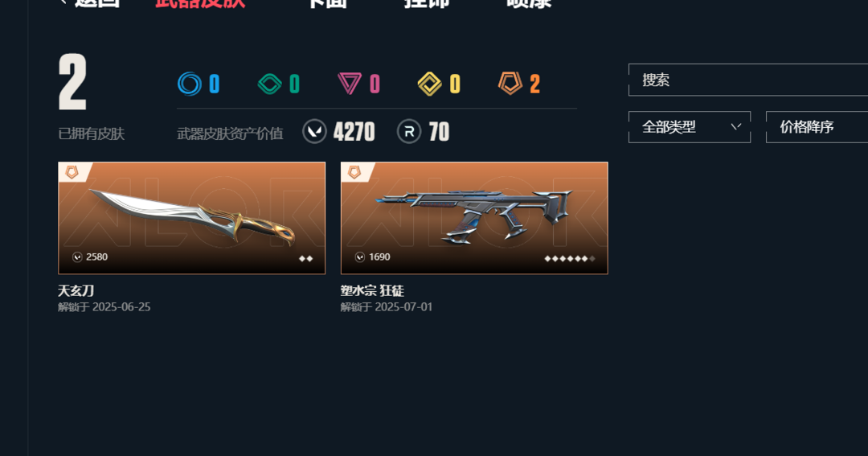The height and width of the screenshot is (456, 868).
Task: Click the tier badge on 塑水宗 狂徒 card
Action: (x=354, y=172)
